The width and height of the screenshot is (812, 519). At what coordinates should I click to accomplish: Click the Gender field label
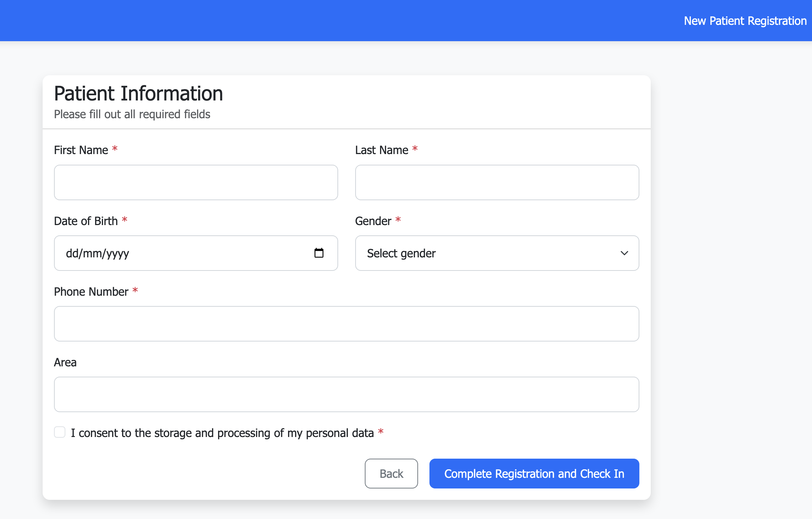coord(373,221)
